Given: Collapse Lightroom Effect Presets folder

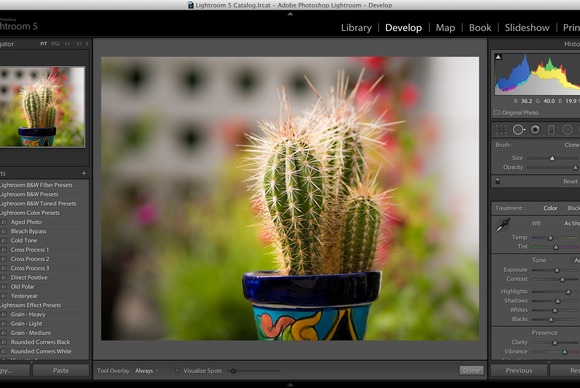Looking at the screenshot, I should pos(30,305).
